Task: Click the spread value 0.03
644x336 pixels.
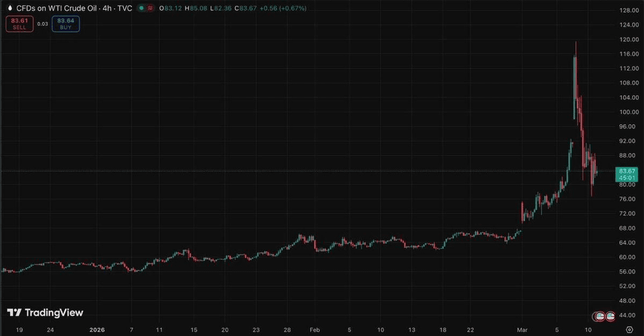Action: click(43, 24)
